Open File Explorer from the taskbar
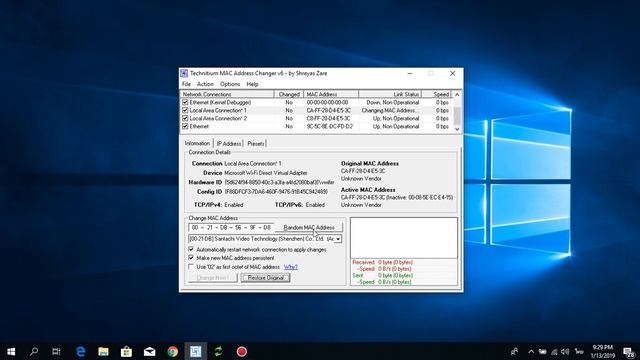640x360 pixels. [x=103, y=351]
